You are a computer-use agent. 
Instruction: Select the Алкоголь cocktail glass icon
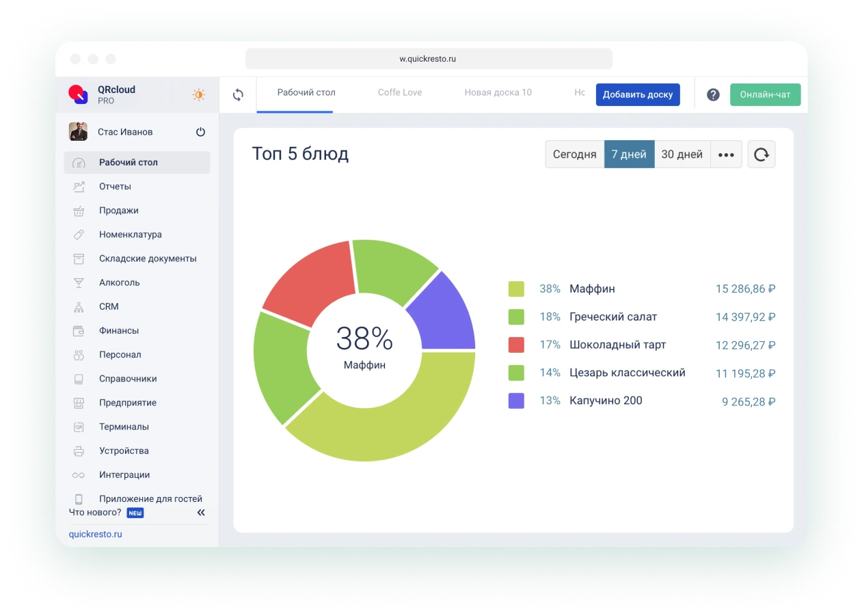tap(79, 282)
